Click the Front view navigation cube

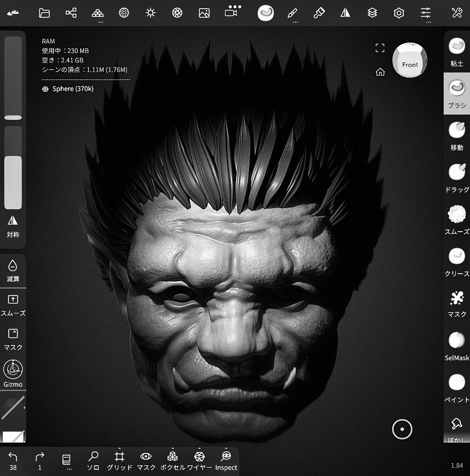pos(410,60)
